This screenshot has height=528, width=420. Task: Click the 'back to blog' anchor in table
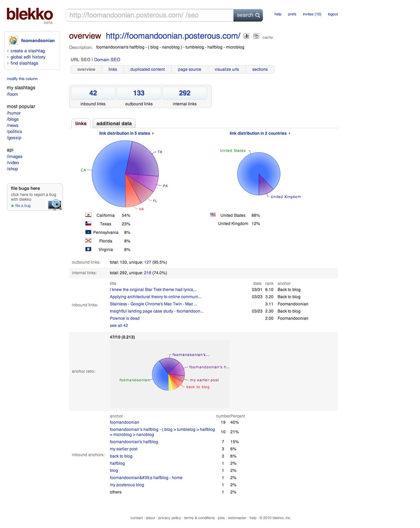pyautogui.click(x=121, y=456)
